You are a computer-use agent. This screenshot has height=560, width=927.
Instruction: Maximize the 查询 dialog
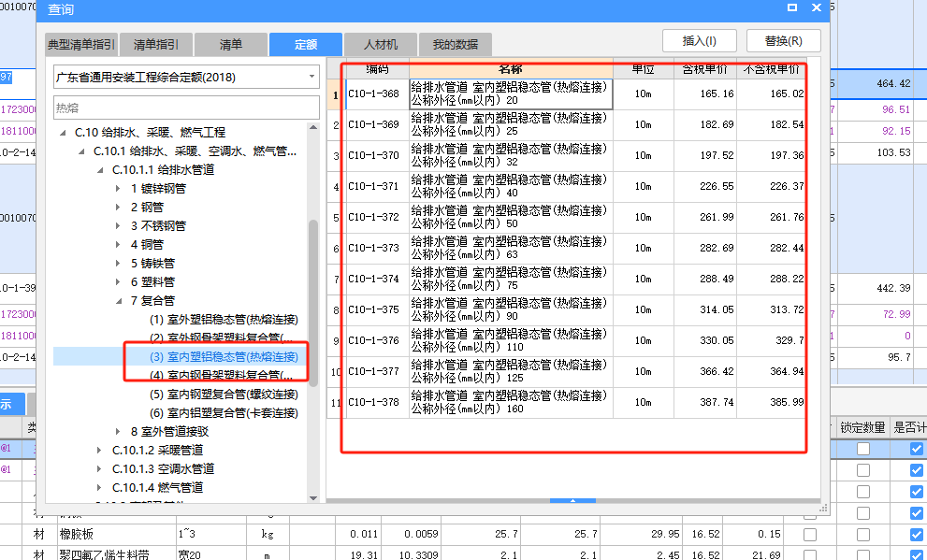pos(792,7)
